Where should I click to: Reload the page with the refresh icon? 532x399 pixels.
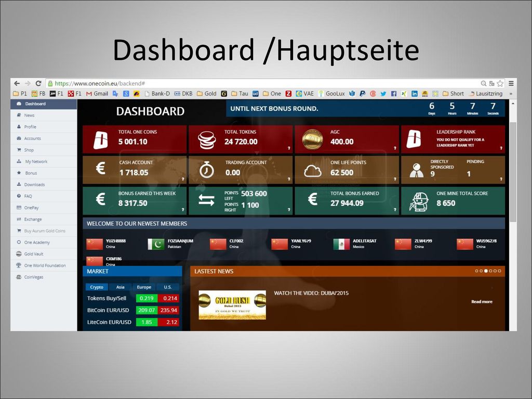point(38,84)
